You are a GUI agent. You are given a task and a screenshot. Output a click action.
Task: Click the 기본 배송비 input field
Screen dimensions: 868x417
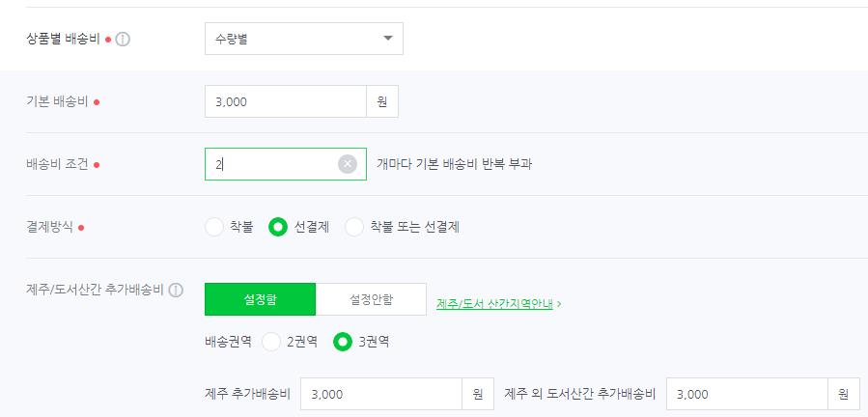click(286, 101)
